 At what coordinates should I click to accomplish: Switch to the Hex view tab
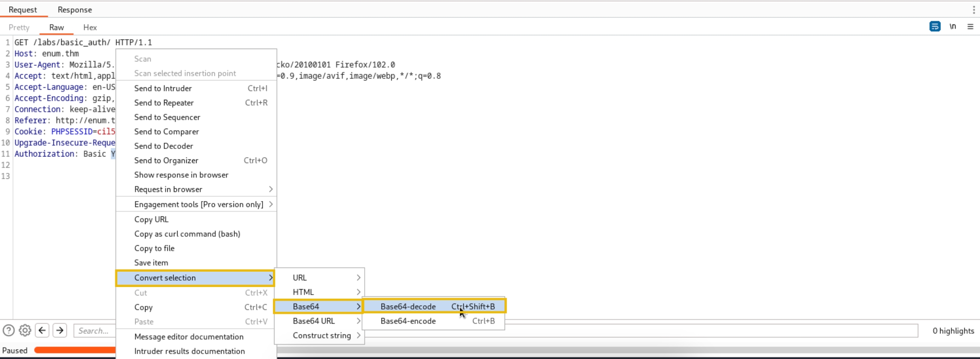(90, 27)
